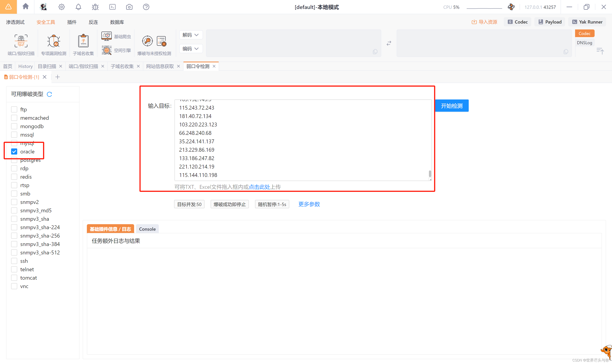Click the bug report icon

click(x=95, y=7)
